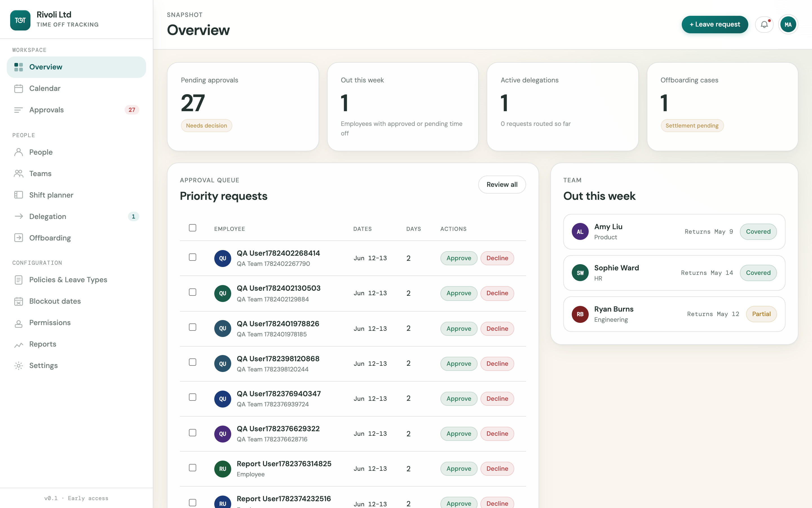This screenshot has width=812, height=508.
Task: Check the box for QA User1782401978826
Action: tap(193, 327)
